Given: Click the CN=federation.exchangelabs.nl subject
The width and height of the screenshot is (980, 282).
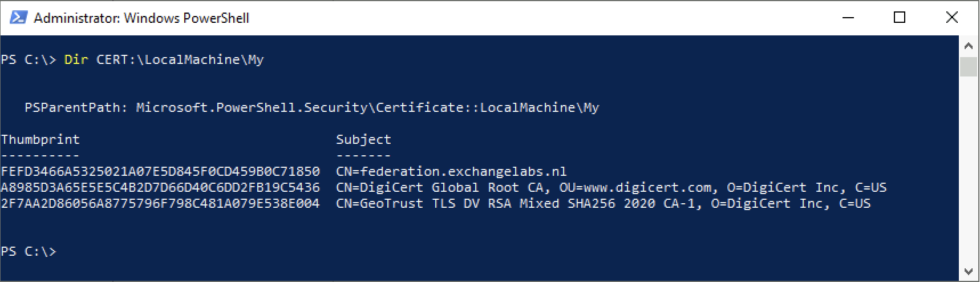Looking at the screenshot, I should point(451,171).
